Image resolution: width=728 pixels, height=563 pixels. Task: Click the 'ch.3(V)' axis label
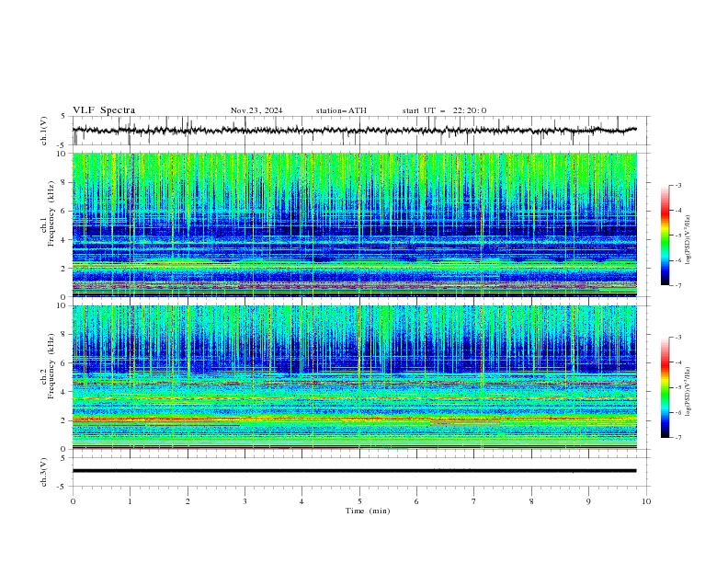click(44, 472)
